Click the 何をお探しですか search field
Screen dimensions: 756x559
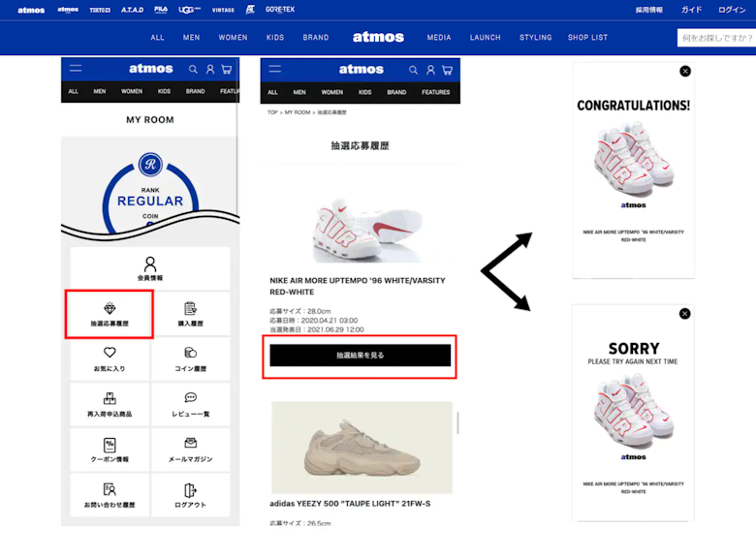click(x=716, y=38)
